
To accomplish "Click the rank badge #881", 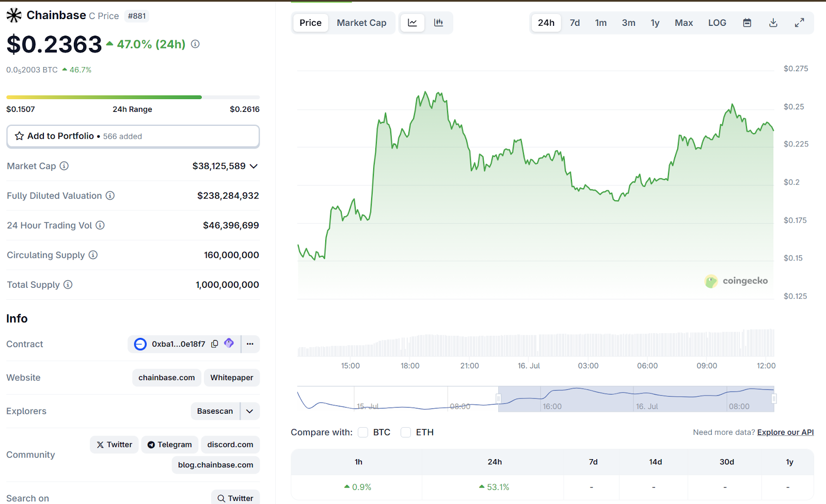I will coord(137,16).
